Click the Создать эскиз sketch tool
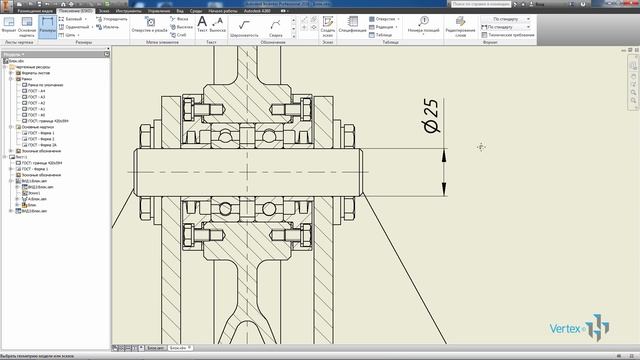640x360 pixels. (x=328, y=27)
